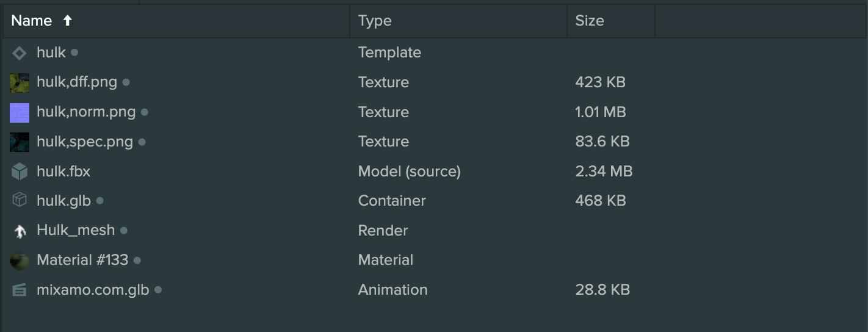Click the Material #133 sphere preview
868x332 pixels.
tap(20, 261)
